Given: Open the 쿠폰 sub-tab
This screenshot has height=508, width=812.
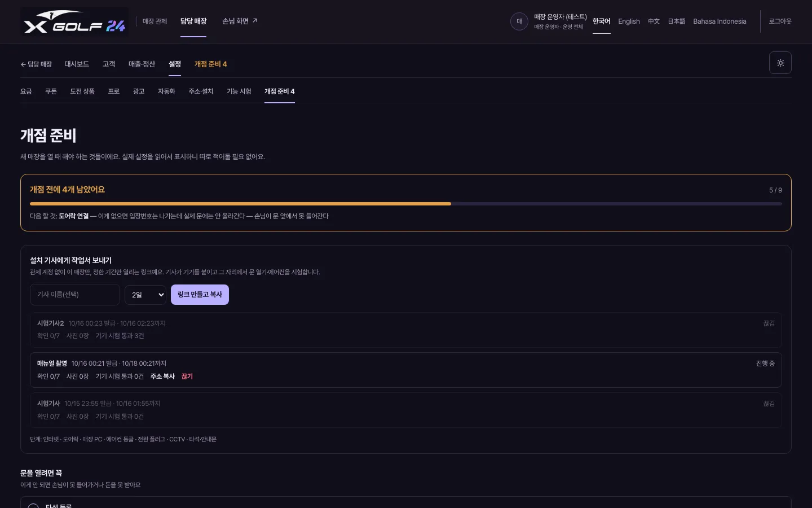Looking at the screenshot, I should coord(51,91).
